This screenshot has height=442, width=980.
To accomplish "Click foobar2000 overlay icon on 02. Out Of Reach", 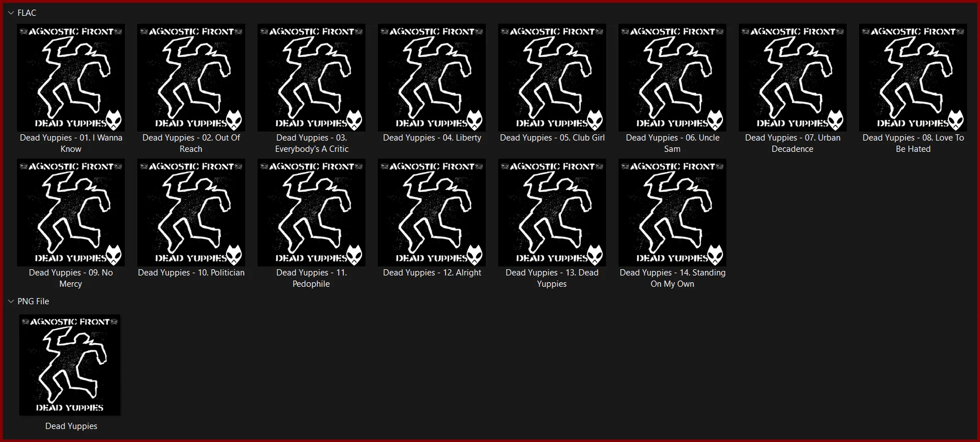I will click(234, 120).
